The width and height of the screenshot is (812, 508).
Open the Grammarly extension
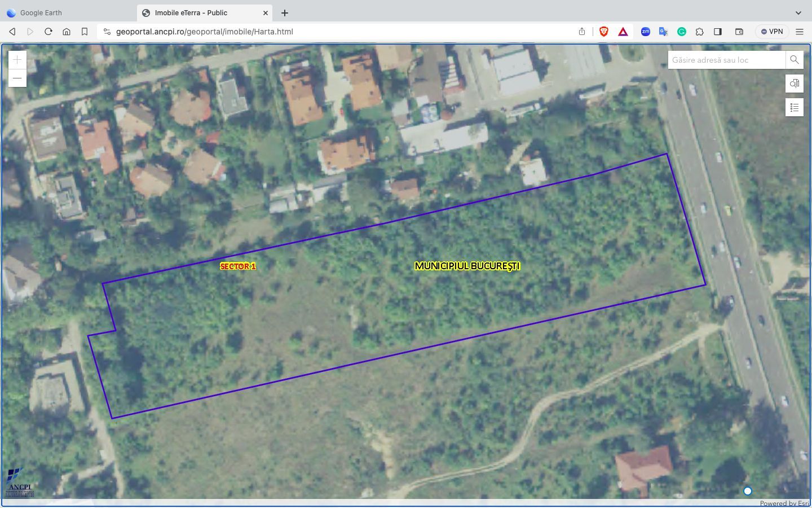(681, 32)
